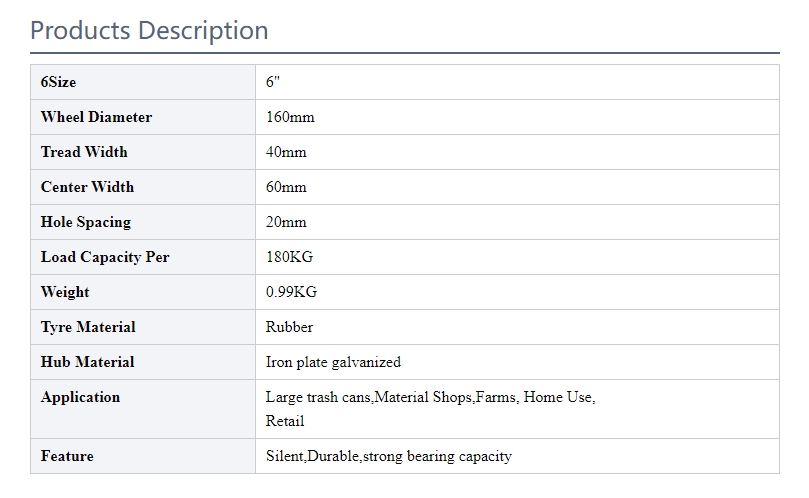The height and width of the screenshot is (498, 809).
Task: Click the 40mm tread value
Action: coord(286,152)
